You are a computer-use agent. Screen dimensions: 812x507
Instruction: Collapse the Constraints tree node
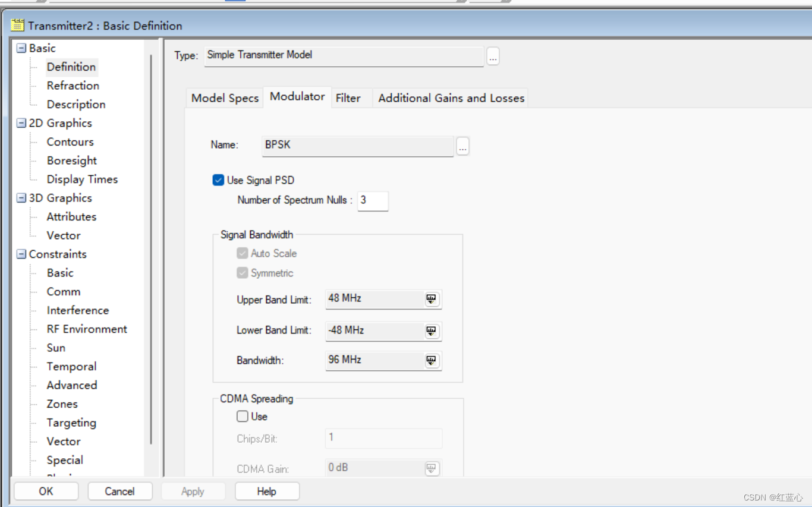[x=21, y=254]
